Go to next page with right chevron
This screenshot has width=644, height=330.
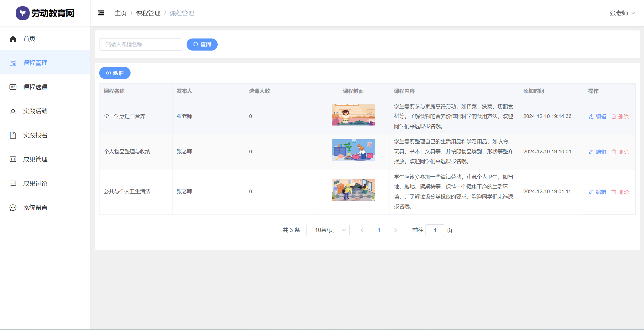point(395,230)
